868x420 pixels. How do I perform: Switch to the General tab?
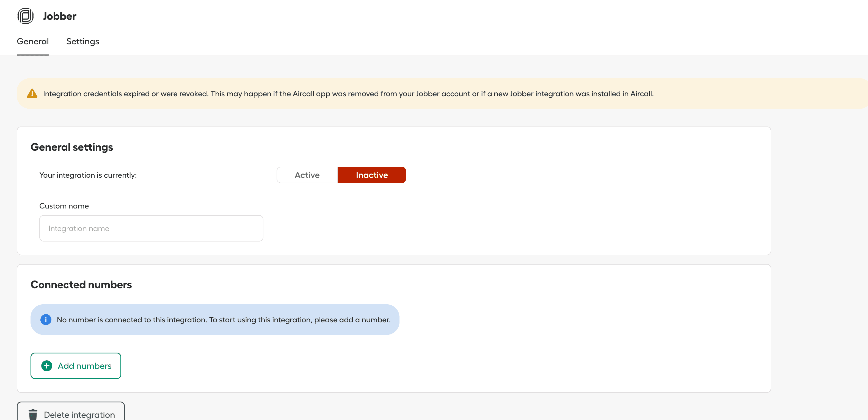[33, 42]
